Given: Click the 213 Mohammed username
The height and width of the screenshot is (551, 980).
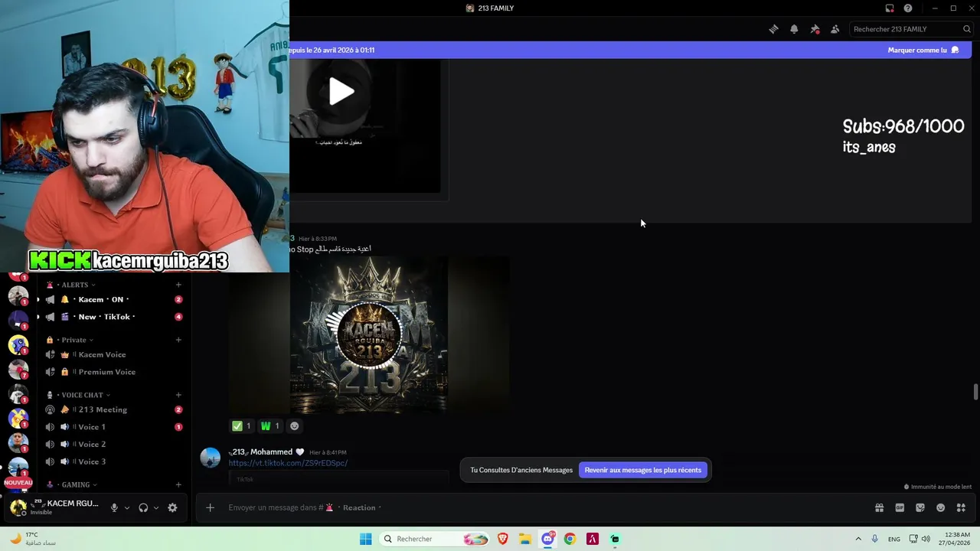Looking at the screenshot, I should click(x=262, y=452).
